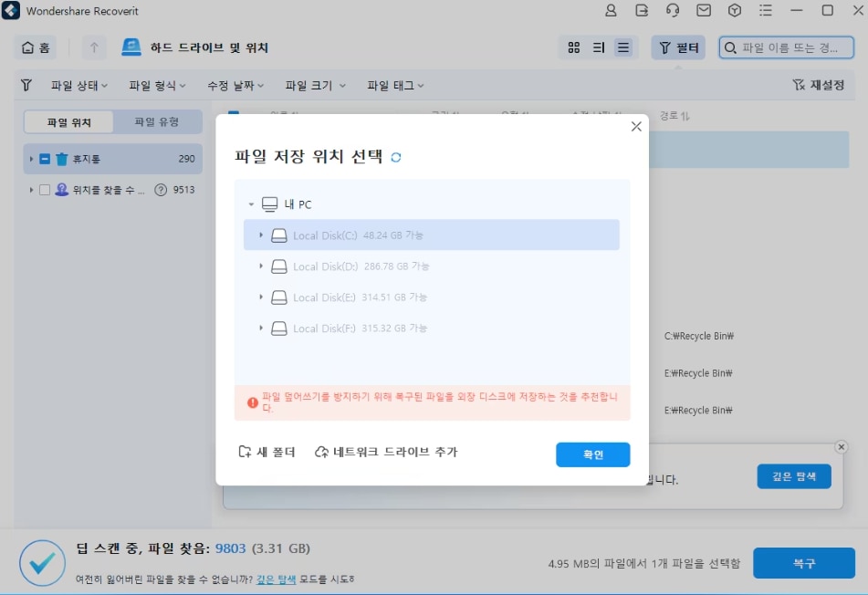868x595 pixels.
Task: Expand Local Disk(F:) node
Action: pos(261,329)
